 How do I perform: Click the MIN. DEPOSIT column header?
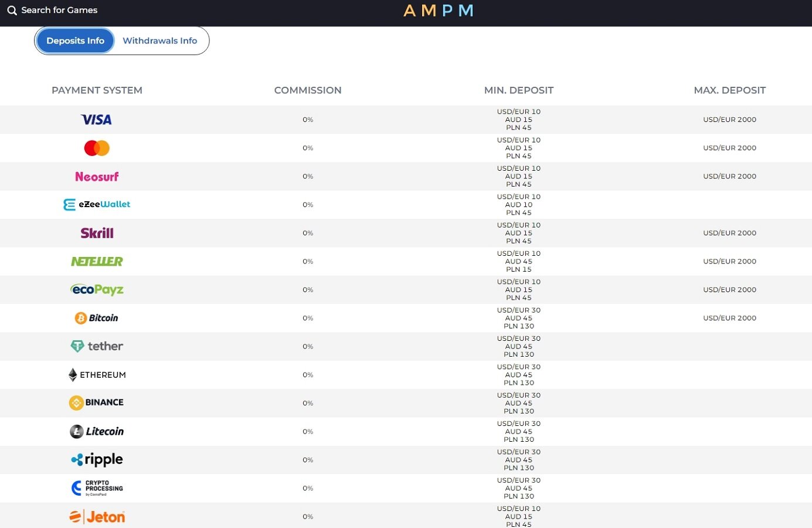(x=519, y=90)
